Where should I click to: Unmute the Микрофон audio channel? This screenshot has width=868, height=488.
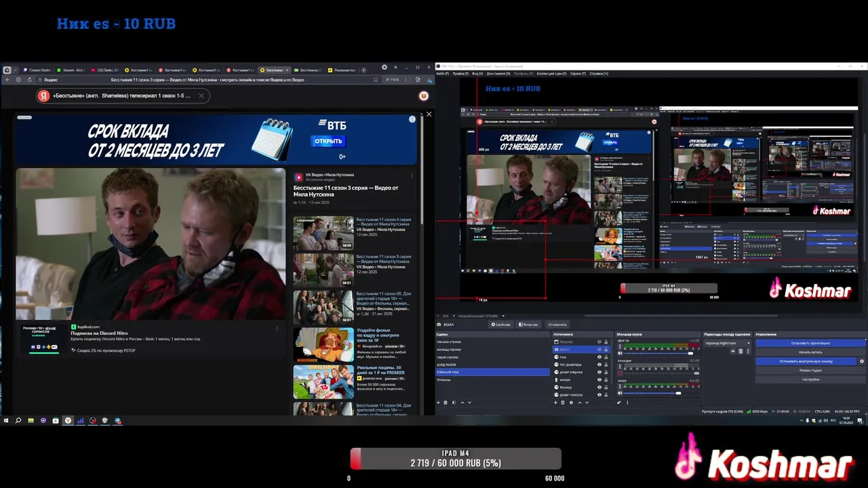pos(620,373)
